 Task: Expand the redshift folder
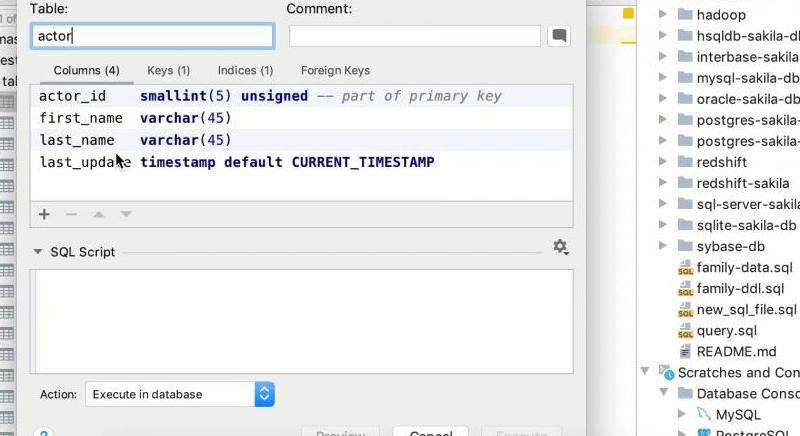click(663, 162)
